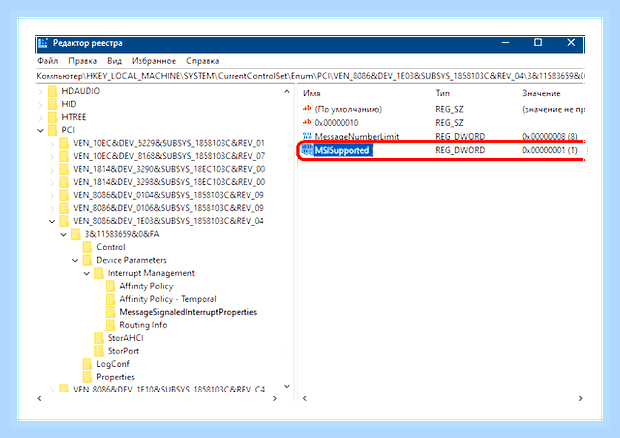Click the 0x00000010 string value icon
The image size is (620, 438).
(307, 123)
